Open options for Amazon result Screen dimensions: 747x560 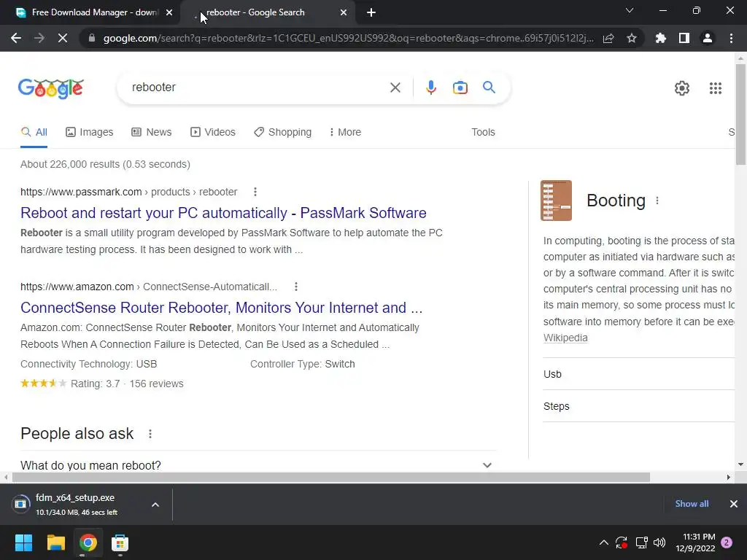tap(296, 287)
